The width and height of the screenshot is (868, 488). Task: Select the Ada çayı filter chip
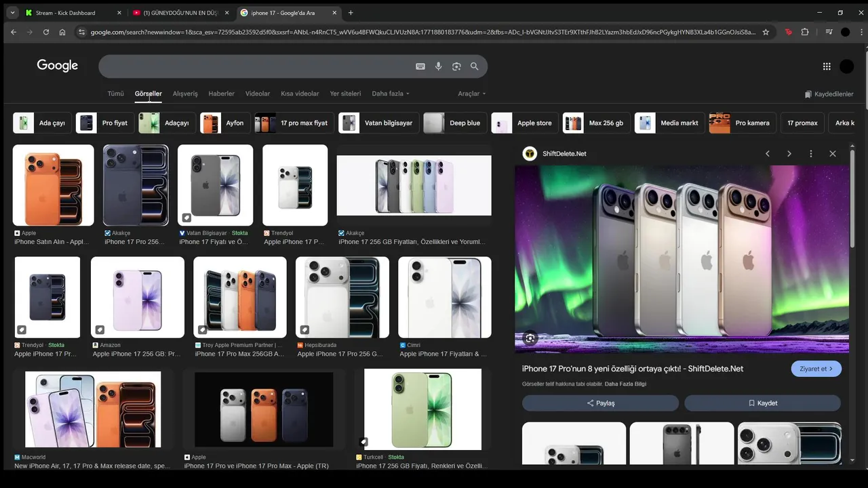[43, 123]
